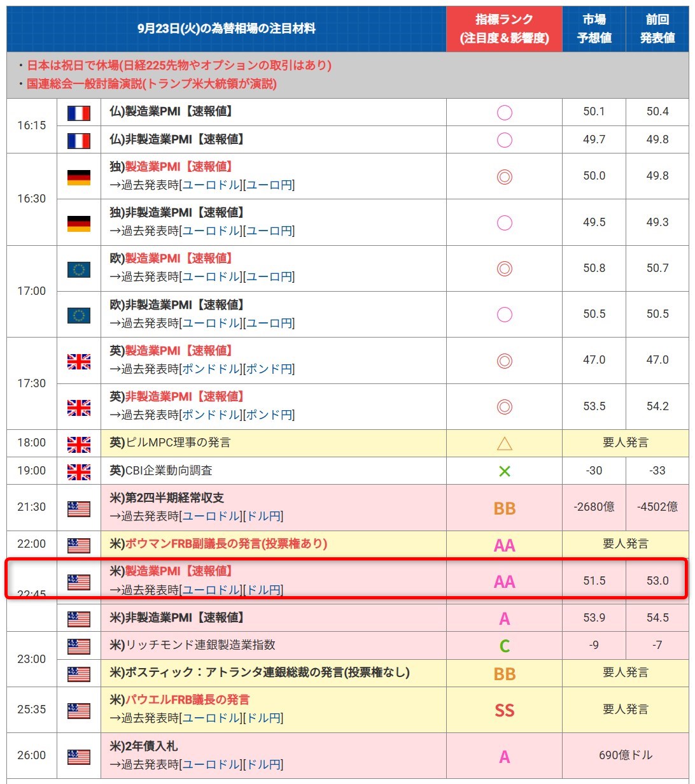695x784 pixels.
Task: Click the UK flag in the ピルMPC理事 row
Action: coord(79,444)
